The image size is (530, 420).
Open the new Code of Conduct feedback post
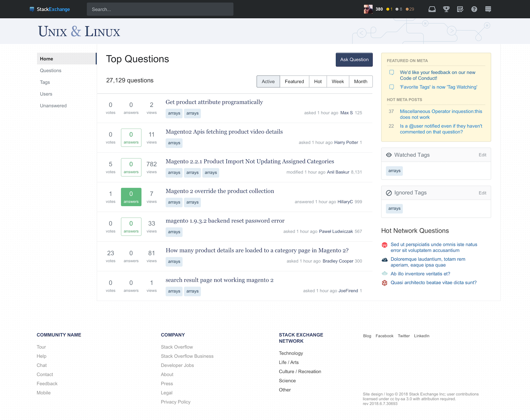(x=437, y=75)
